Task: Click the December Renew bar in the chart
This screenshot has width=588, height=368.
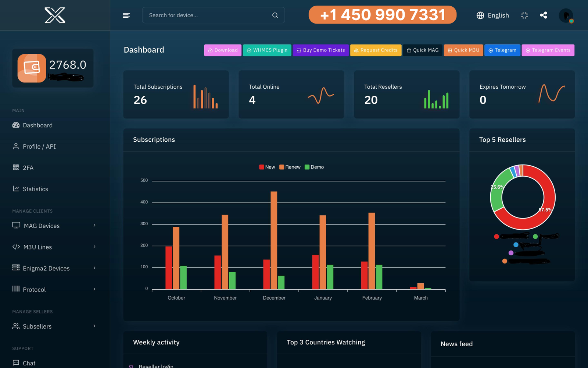Action: (x=274, y=240)
